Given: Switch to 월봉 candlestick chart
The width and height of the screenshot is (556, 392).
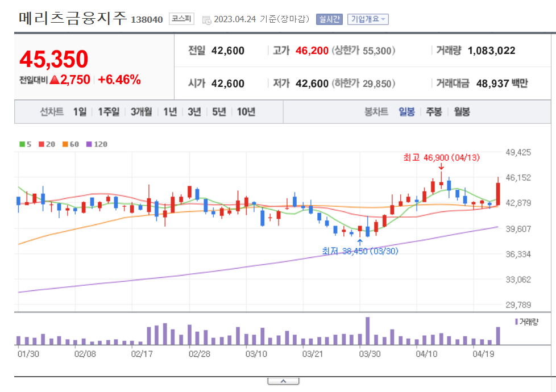Looking at the screenshot, I should (x=462, y=112).
